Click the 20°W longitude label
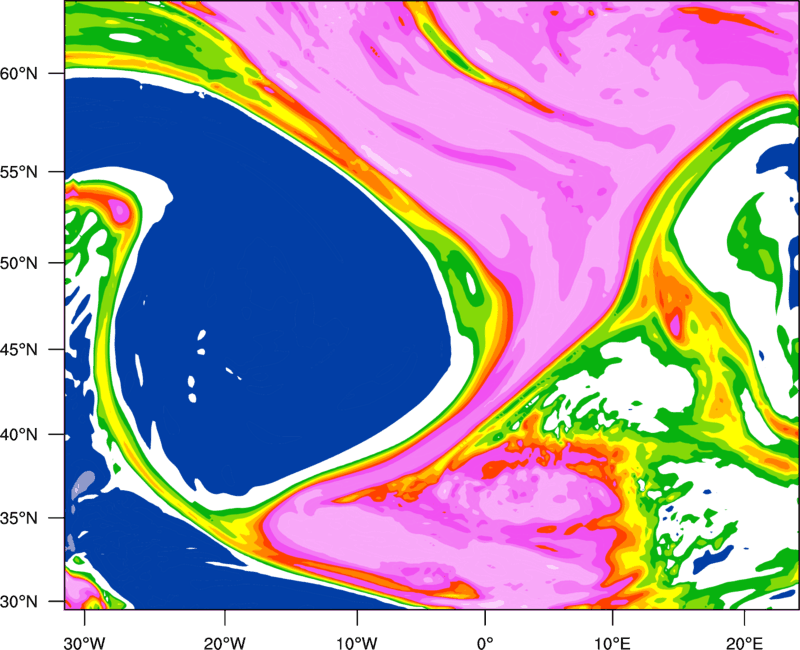This screenshot has width=800, height=650. (225, 643)
